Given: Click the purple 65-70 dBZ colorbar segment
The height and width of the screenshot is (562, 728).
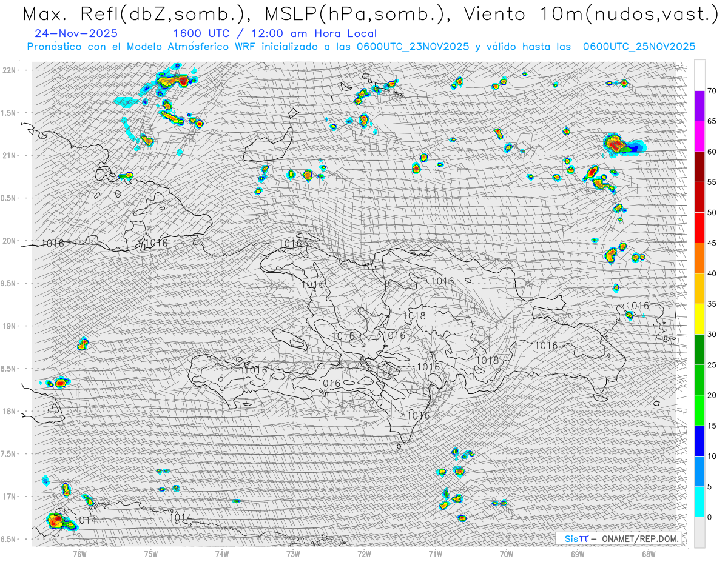Looking at the screenshot, I should (x=699, y=106).
